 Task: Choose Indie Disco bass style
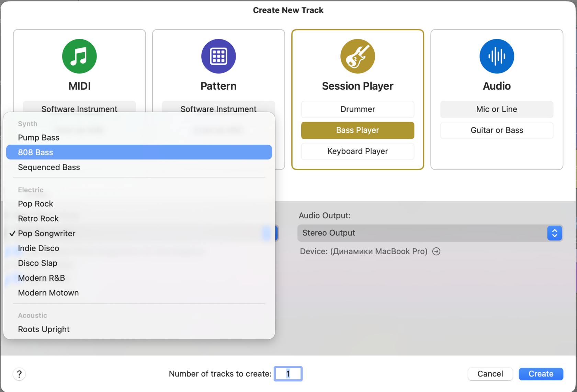[139, 248]
